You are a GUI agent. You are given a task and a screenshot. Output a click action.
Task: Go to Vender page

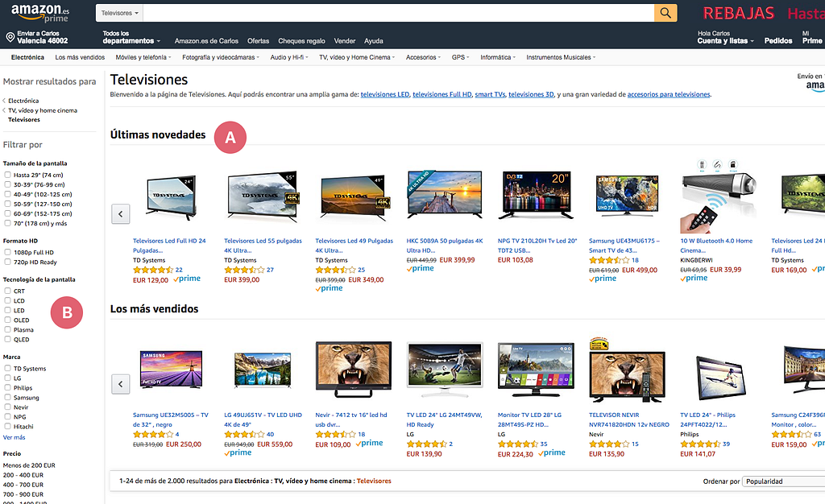click(x=345, y=41)
